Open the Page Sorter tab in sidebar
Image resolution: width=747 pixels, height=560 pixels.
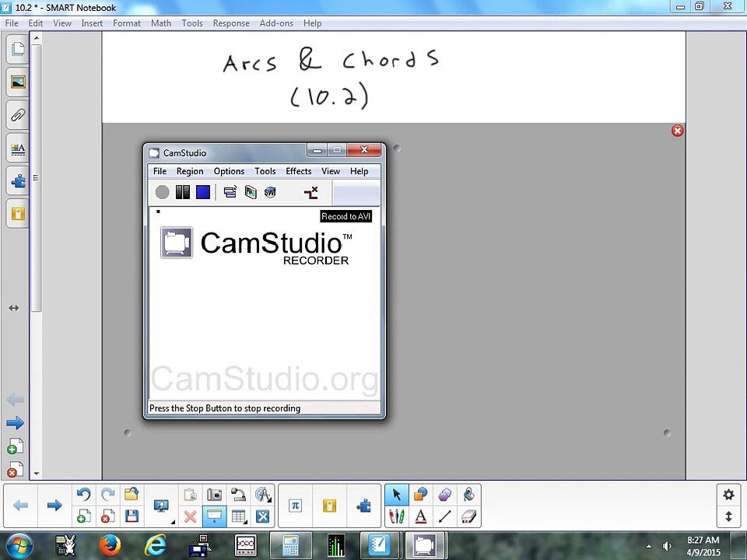point(18,48)
